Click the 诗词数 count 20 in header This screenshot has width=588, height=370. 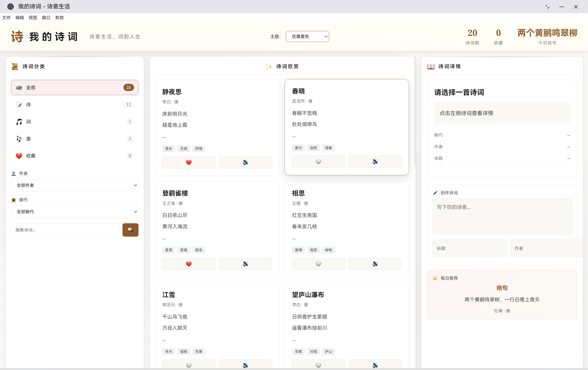tap(472, 33)
